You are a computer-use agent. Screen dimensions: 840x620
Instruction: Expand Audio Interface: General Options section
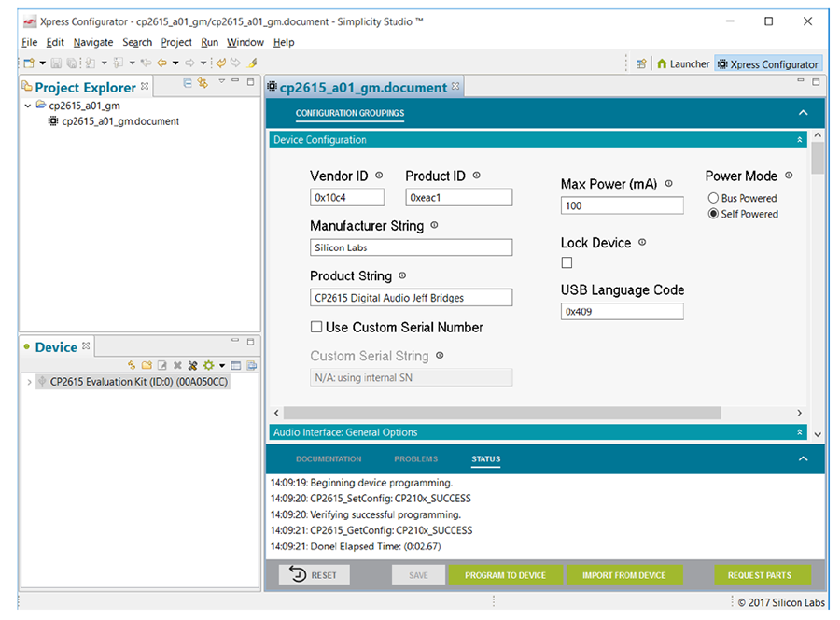click(800, 432)
